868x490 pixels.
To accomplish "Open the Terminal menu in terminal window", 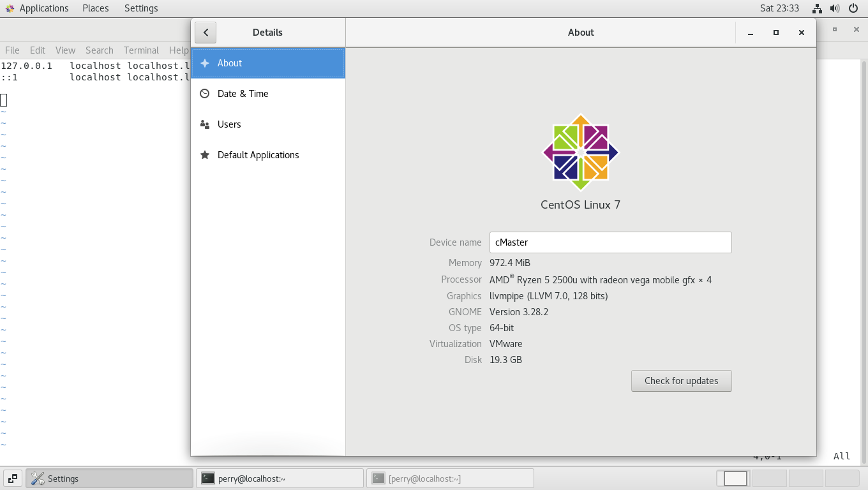I will tap(141, 50).
